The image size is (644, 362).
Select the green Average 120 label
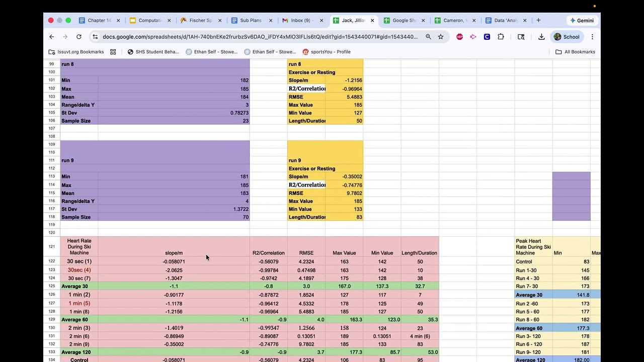click(79, 352)
